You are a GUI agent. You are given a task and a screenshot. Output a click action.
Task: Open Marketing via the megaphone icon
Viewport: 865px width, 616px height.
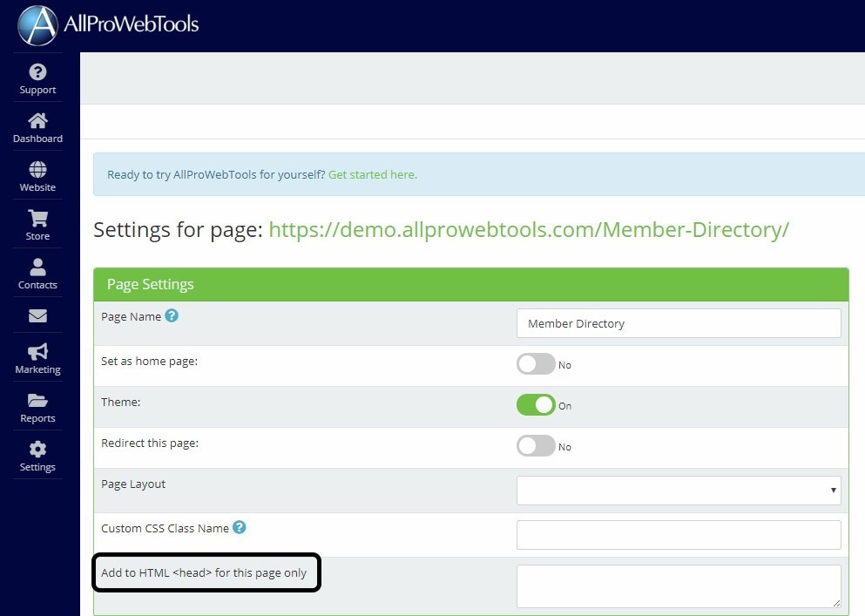point(37,352)
